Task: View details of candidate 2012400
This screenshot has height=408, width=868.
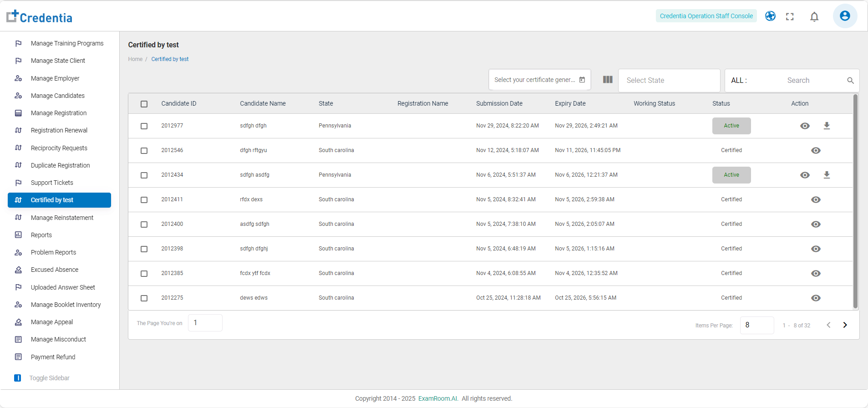Action: (816, 224)
